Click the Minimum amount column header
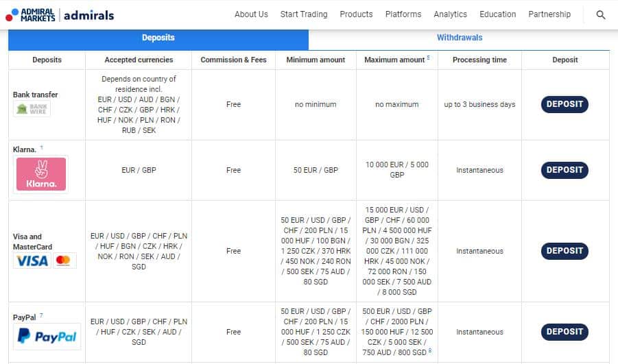The image size is (618, 364). click(316, 60)
